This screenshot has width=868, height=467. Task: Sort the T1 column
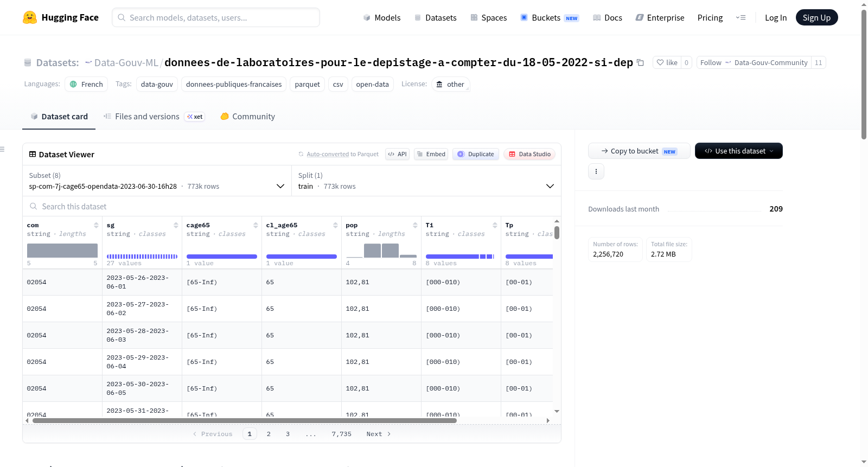495,225
